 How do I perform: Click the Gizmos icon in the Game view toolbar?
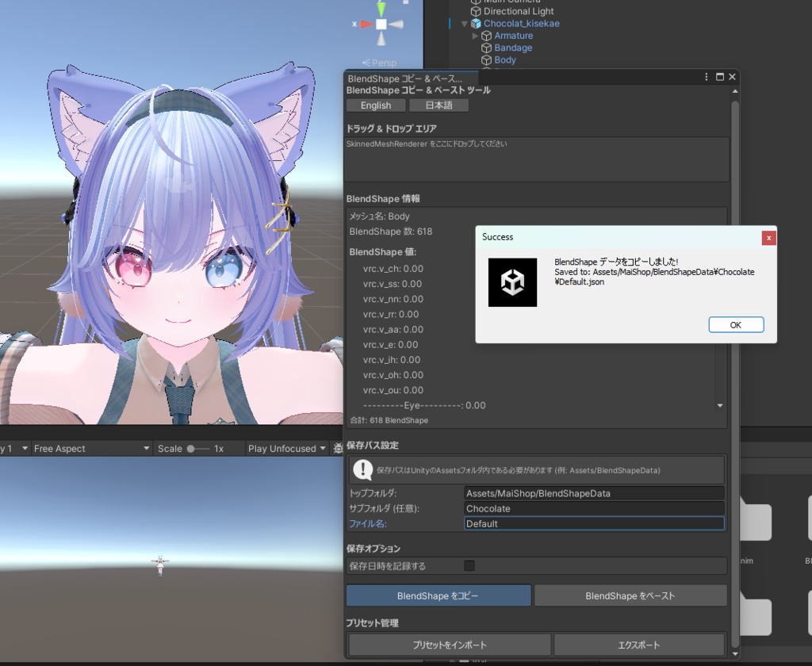click(337, 448)
